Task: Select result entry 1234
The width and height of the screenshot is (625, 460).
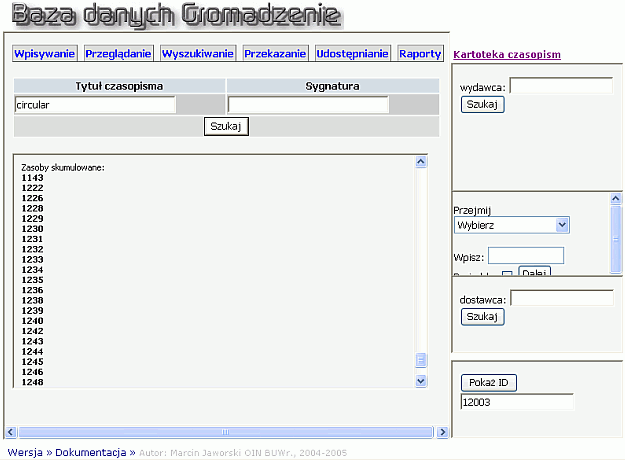Action: click(x=33, y=270)
